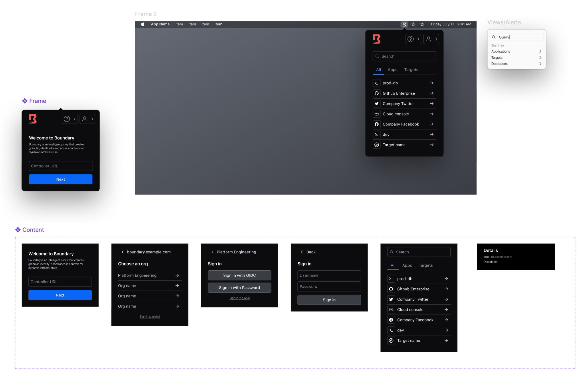Click the AWS icon for Cloud console in Frame 2

coord(377,114)
